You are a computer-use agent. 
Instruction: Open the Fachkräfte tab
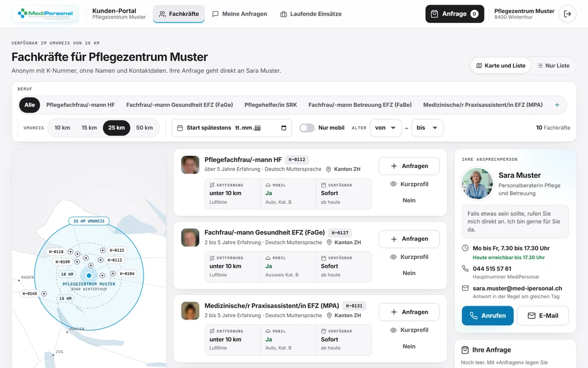point(179,14)
